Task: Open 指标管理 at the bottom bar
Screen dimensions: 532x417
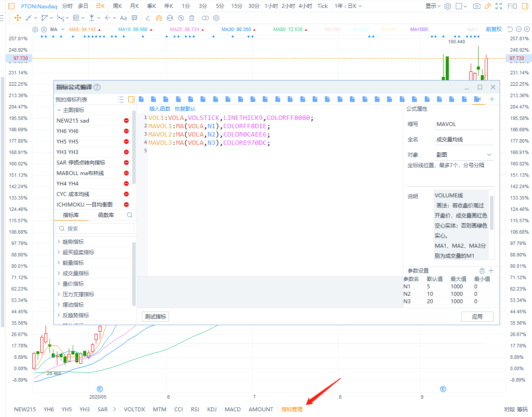Action: coord(292,410)
